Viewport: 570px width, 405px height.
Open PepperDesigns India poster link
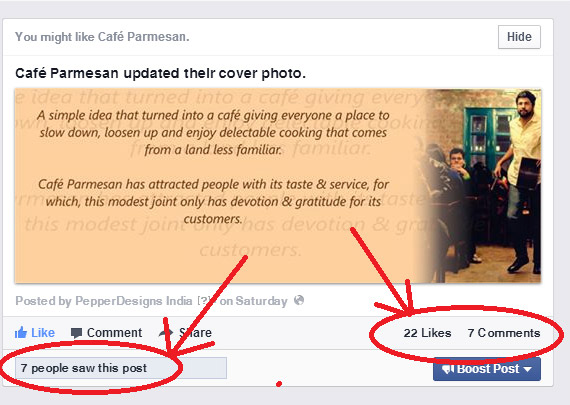pos(133,301)
